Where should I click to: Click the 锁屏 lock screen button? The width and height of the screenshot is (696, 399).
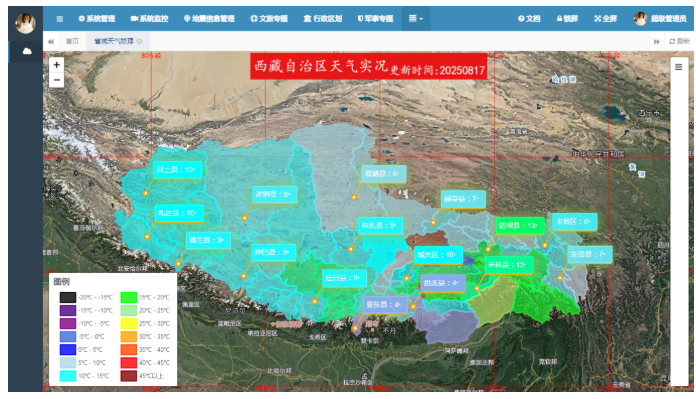567,19
